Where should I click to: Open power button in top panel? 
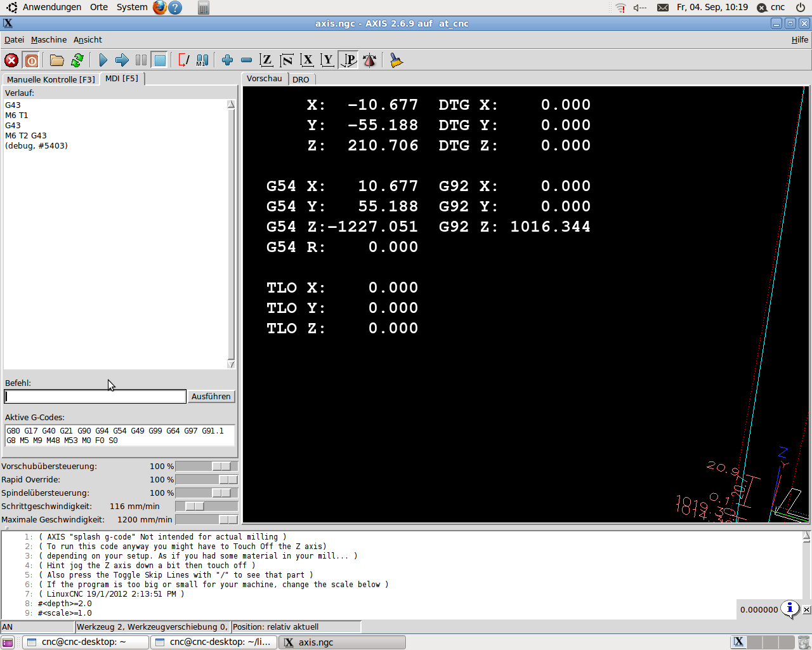coord(801,8)
